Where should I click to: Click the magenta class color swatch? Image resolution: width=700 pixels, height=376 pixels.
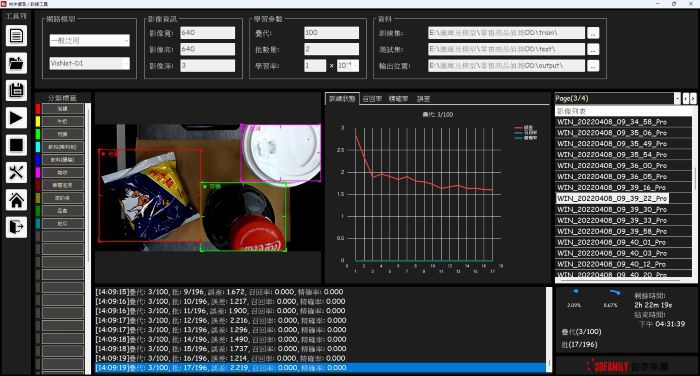coord(38,172)
